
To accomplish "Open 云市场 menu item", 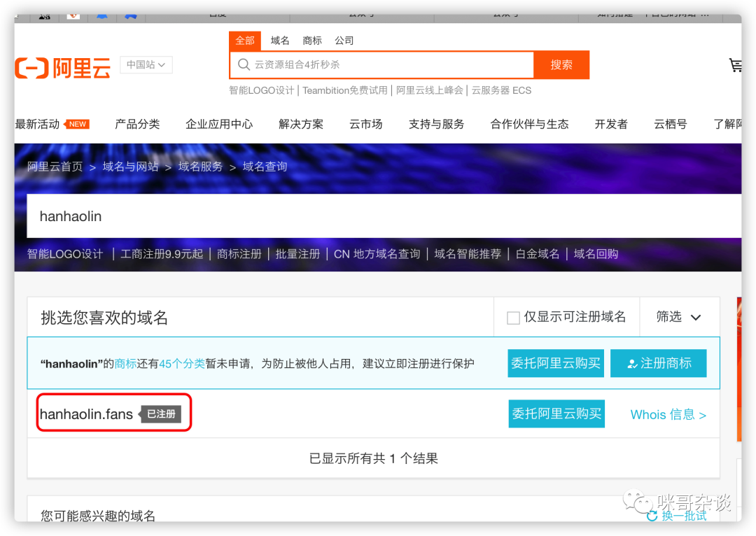I will point(366,125).
